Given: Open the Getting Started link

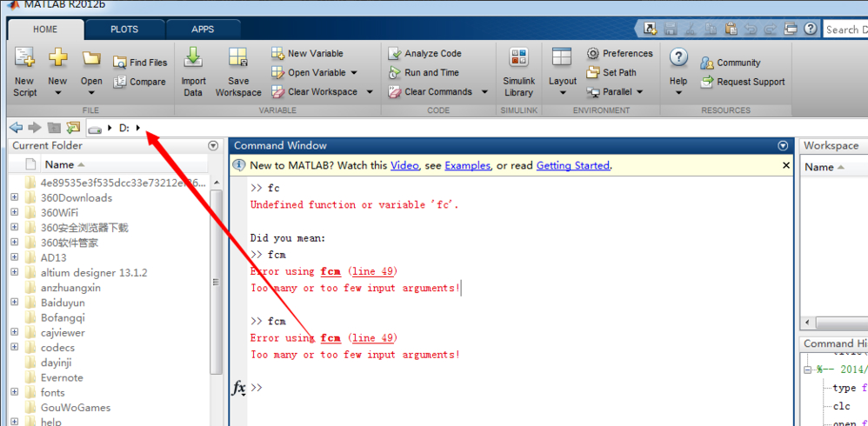Looking at the screenshot, I should (573, 165).
